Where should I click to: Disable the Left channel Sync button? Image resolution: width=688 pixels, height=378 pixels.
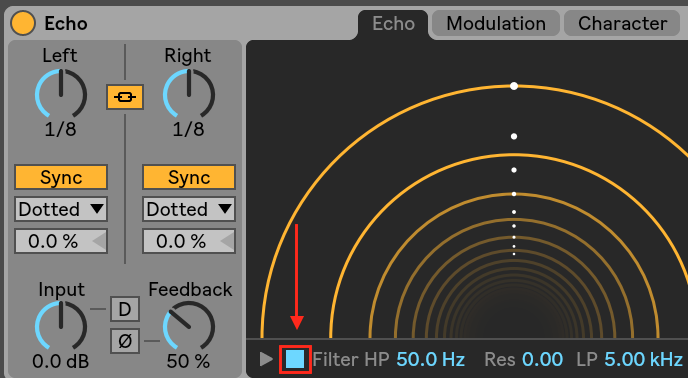tap(61, 177)
